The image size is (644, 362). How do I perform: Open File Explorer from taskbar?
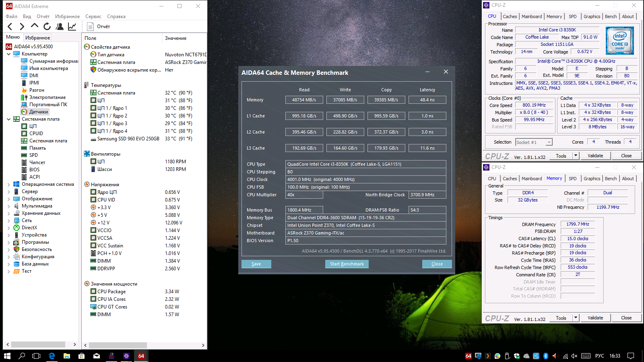pyautogui.click(x=66, y=356)
